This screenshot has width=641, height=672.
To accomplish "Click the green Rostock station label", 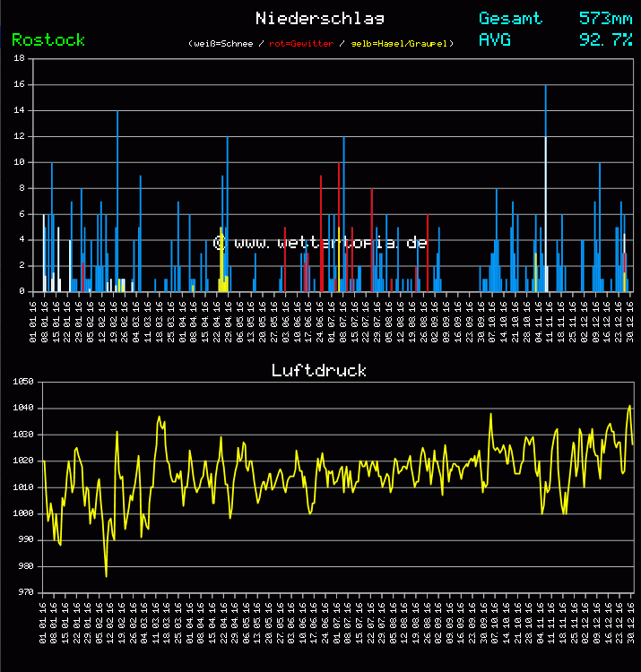I will (x=48, y=39).
